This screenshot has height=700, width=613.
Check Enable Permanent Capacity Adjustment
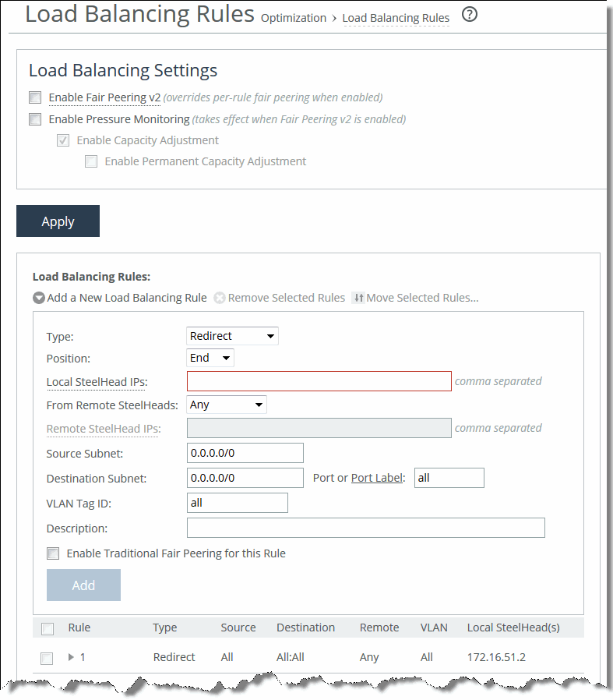point(91,161)
